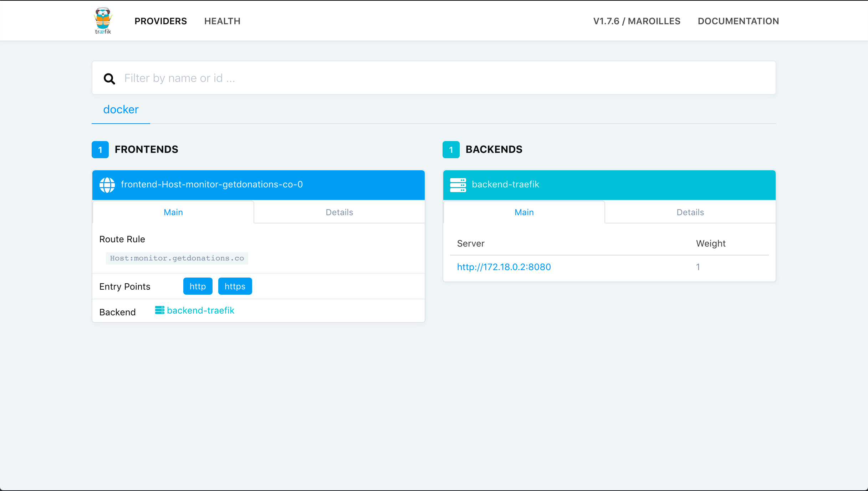Click the http entry point badge
The image size is (868, 491).
tap(198, 286)
